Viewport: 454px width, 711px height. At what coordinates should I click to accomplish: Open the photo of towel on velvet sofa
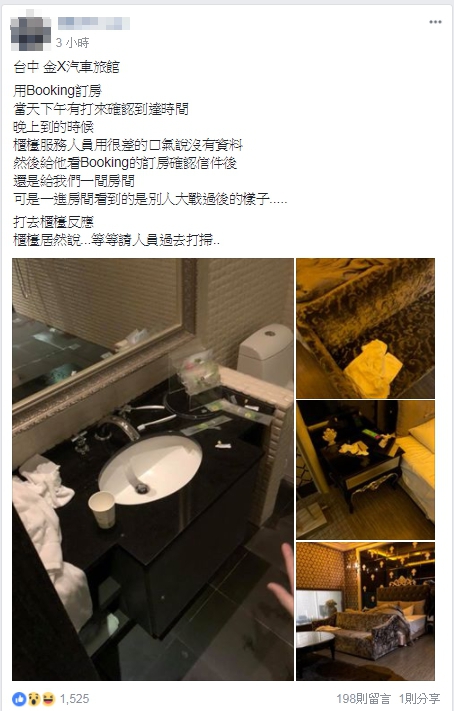point(366,328)
